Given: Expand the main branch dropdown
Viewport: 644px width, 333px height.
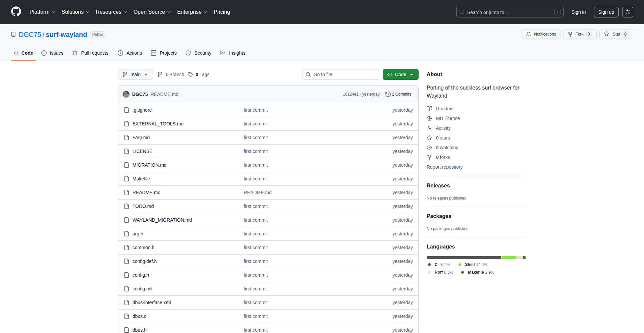Looking at the screenshot, I should (x=135, y=74).
